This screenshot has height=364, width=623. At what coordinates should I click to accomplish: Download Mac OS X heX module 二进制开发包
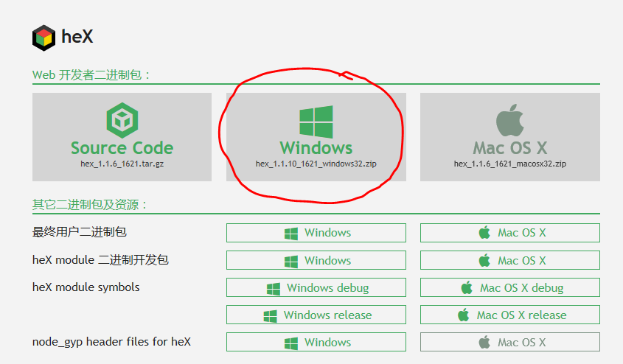[x=510, y=260]
